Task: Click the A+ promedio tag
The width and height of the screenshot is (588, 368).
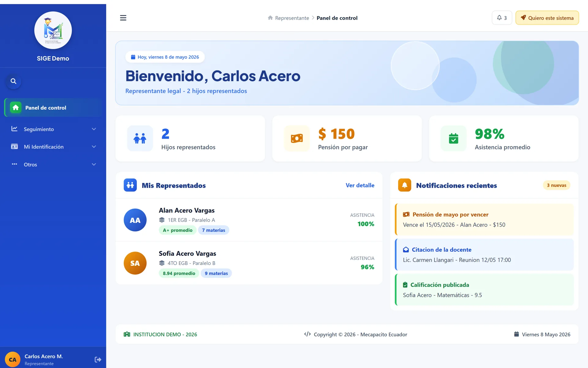Action: 178,230
